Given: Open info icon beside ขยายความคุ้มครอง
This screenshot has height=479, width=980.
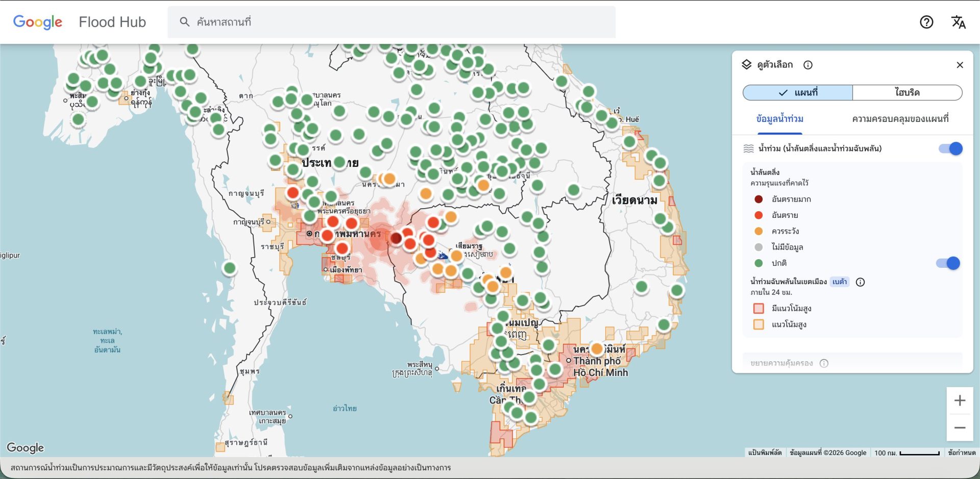Looking at the screenshot, I should click(824, 363).
